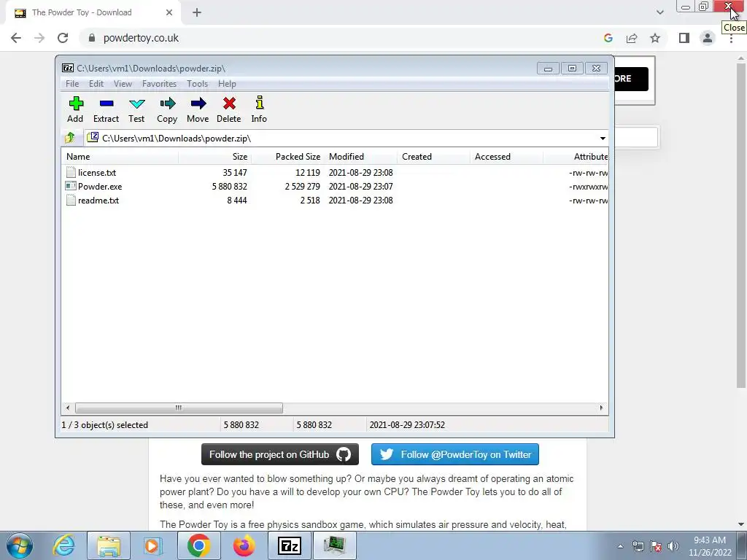Viewport: 747px width, 560px height.
Task: Sort by Created column header
Action: click(x=433, y=157)
